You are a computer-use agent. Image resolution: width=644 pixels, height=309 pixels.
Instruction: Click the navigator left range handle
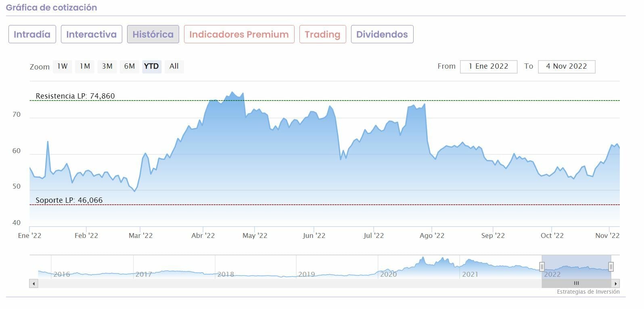click(x=542, y=267)
